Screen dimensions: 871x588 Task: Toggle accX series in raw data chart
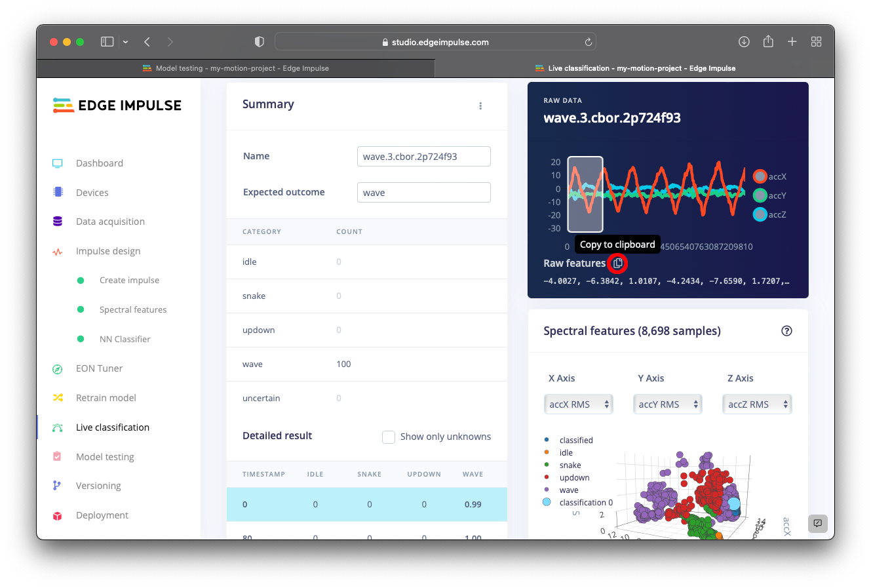point(769,176)
